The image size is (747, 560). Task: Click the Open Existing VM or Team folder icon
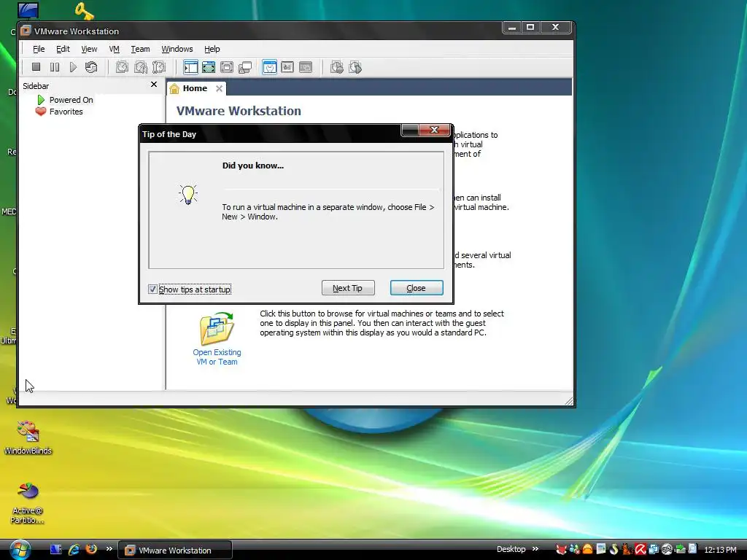[x=217, y=329]
